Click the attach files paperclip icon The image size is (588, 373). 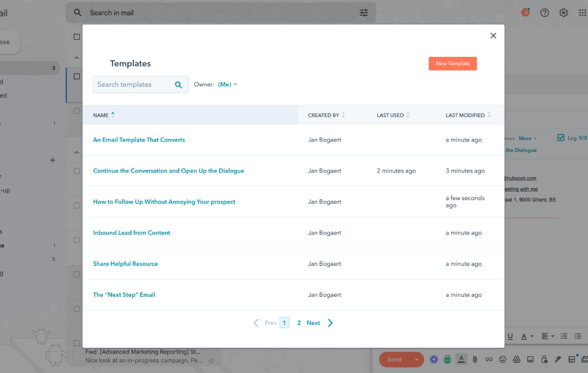click(x=475, y=360)
